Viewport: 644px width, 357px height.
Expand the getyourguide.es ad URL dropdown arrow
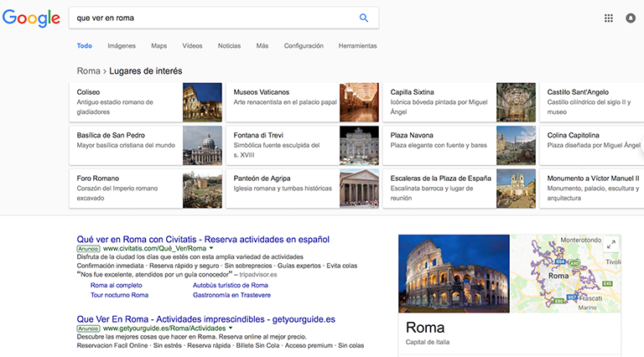point(230,329)
